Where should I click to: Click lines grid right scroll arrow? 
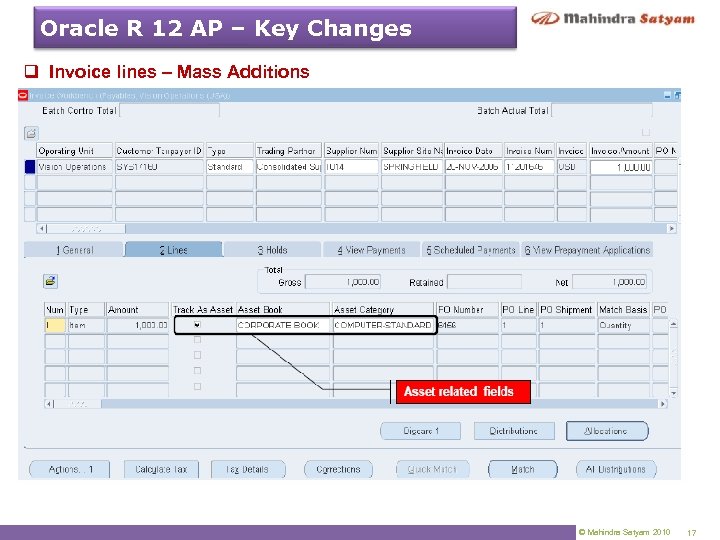662,404
